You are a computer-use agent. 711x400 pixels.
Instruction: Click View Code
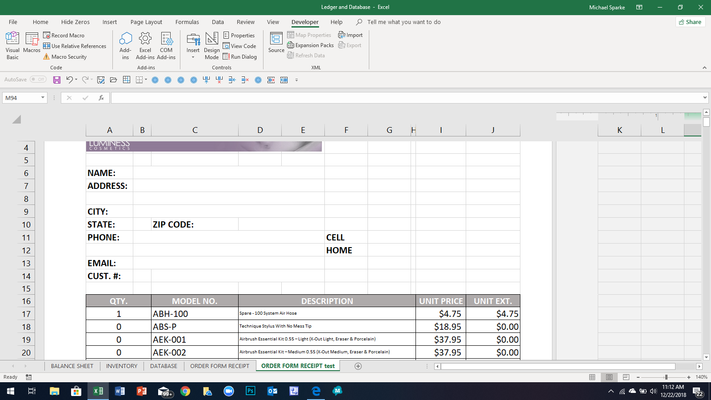239,46
